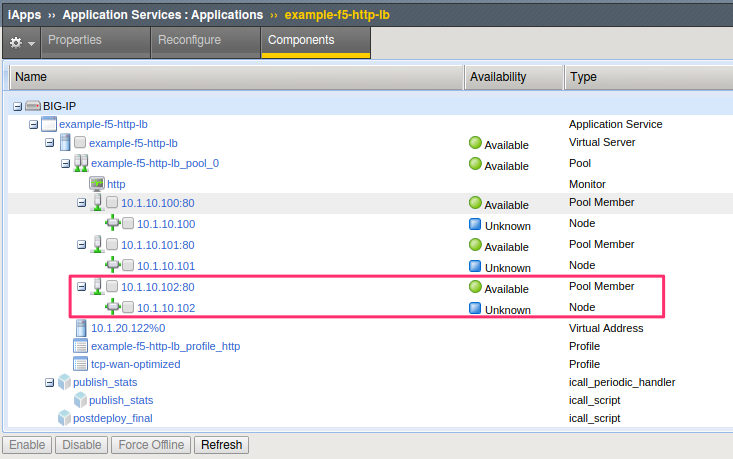
Task: Switch to the Properties tab
Action: (75, 40)
